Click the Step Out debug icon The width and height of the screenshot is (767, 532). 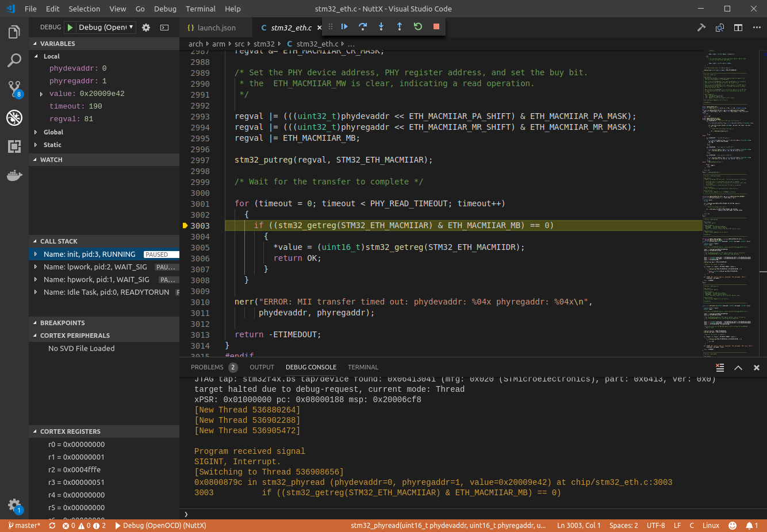click(399, 26)
